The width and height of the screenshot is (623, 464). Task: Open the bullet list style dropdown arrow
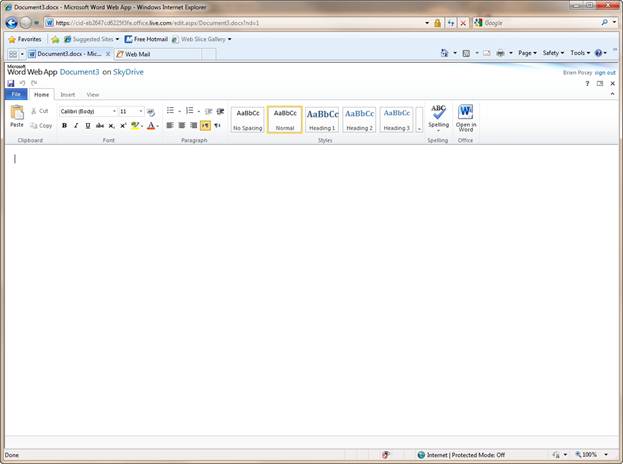(179, 111)
